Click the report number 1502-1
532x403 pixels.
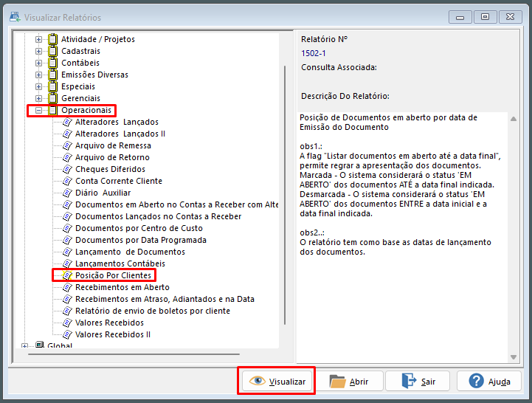click(x=313, y=53)
